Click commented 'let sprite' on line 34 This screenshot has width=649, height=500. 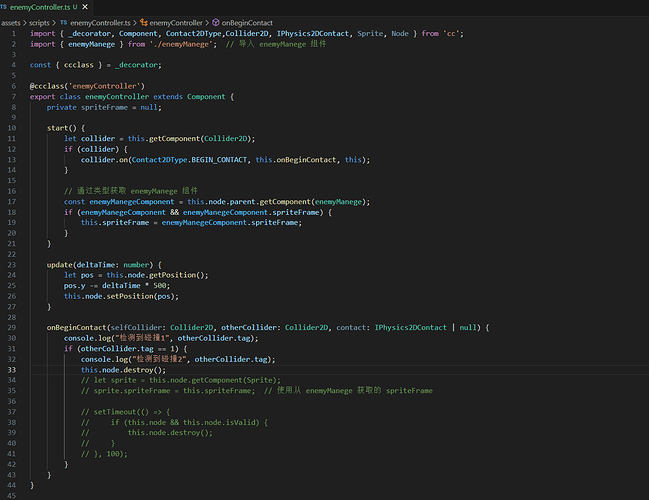coord(115,380)
